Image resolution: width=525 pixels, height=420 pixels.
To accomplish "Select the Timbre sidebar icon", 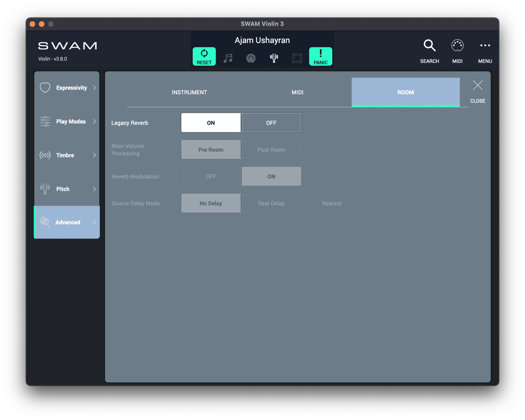I will pos(45,155).
